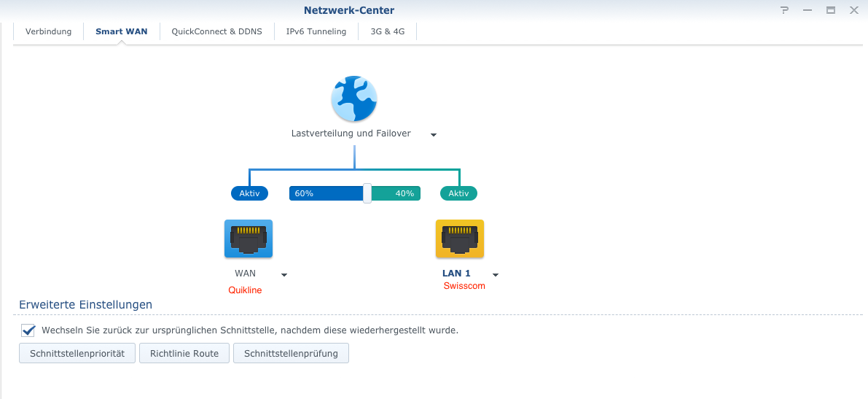Open help via the question mark icon
Viewport: 868px width, 399px height.
784,10
